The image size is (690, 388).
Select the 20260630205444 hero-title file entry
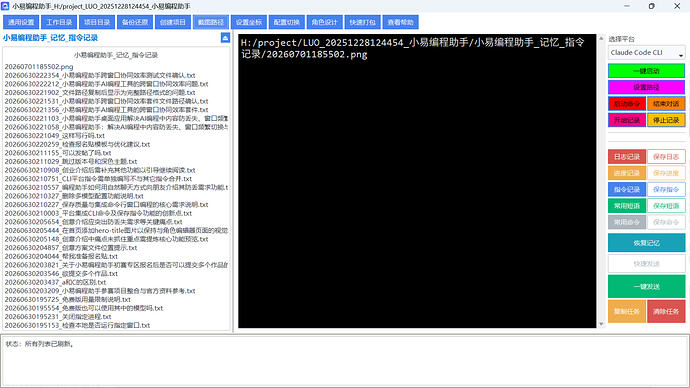pyautogui.click(x=116, y=231)
